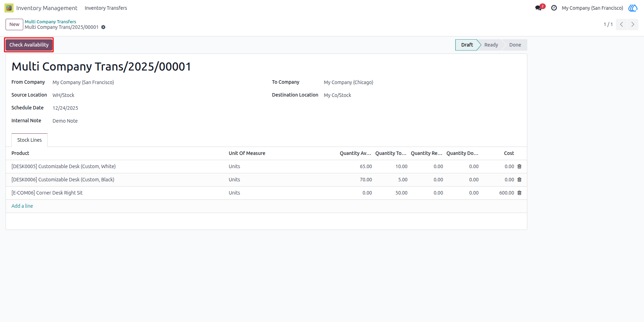Click the blue user avatar icon

[x=633, y=8]
